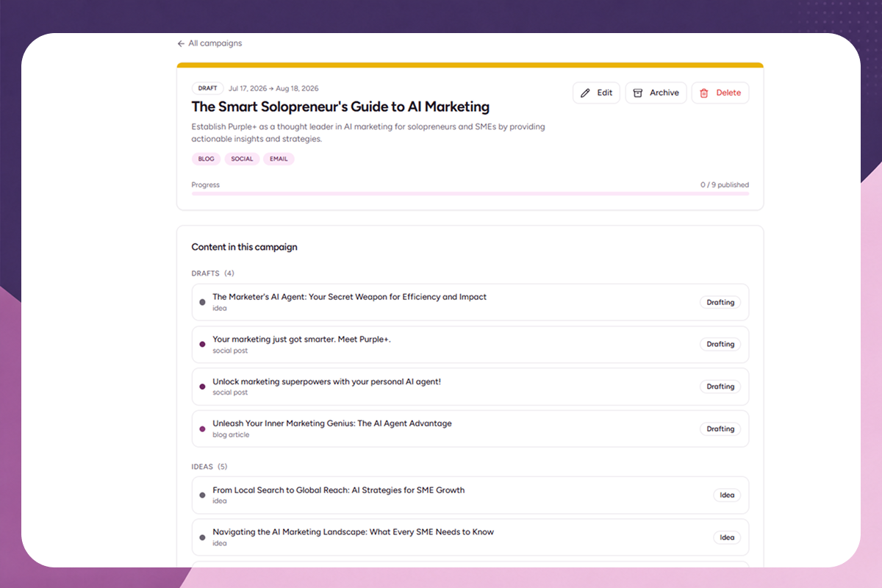Screen dimensions: 882x588
Task: Go back via the All campaigns link
Action: tap(209, 43)
